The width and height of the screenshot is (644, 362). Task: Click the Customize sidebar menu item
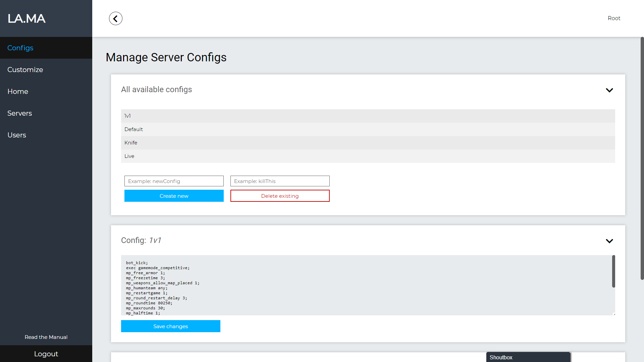coord(25,70)
